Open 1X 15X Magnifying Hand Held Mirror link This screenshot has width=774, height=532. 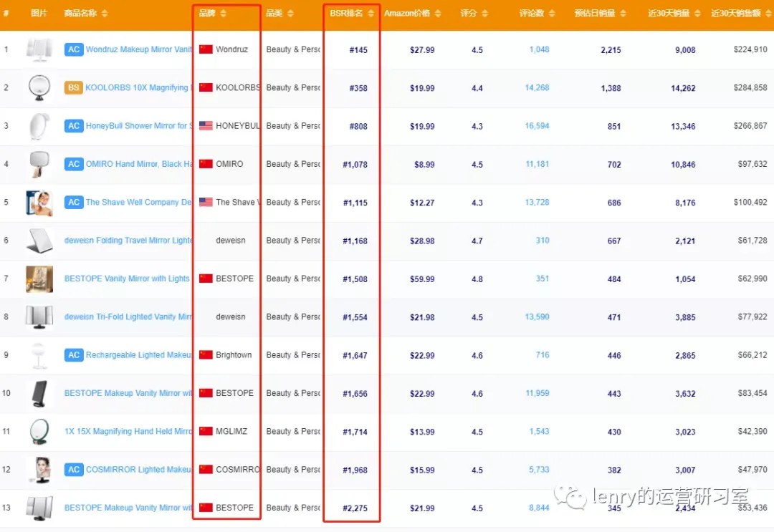tap(128, 432)
